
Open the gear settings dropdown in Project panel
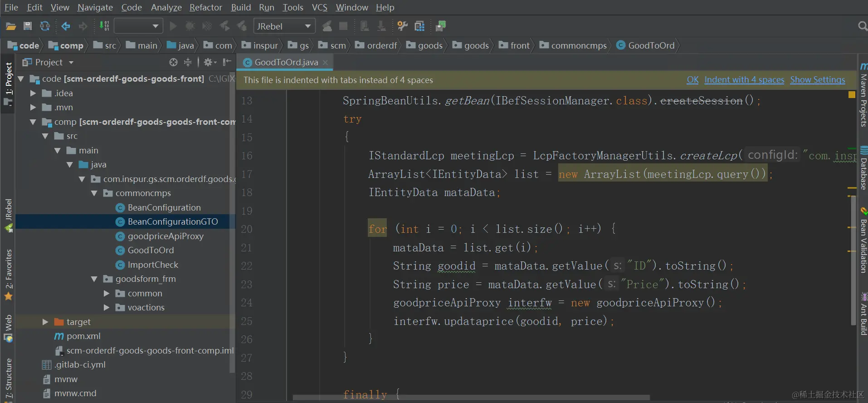point(210,62)
